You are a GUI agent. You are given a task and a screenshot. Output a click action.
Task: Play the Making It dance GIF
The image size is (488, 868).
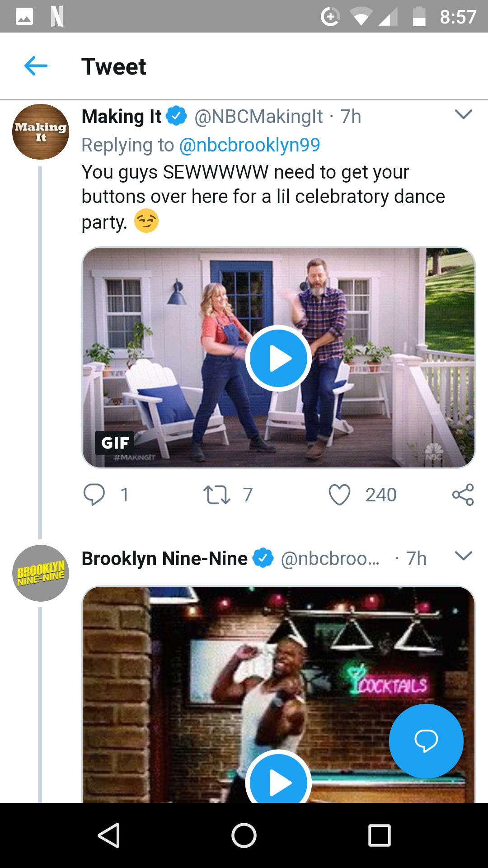click(278, 358)
